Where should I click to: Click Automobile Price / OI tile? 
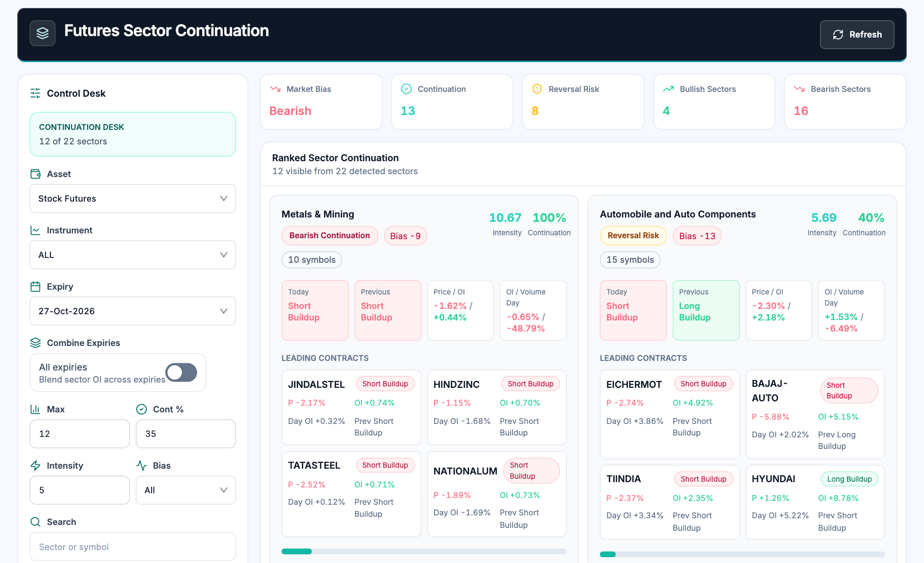779,310
